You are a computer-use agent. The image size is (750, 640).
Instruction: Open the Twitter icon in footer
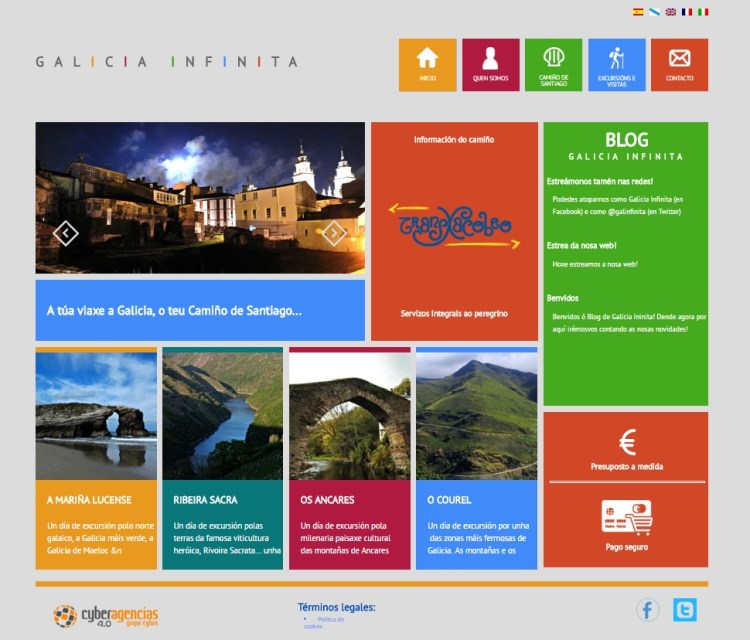[x=684, y=609]
